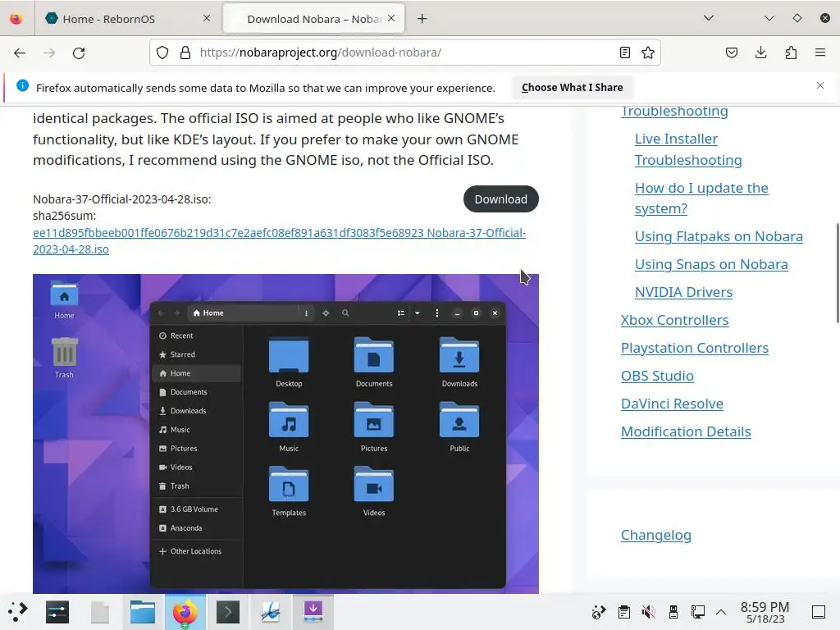Open the purple download installer taskbar icon
Screen dimensions: 840x630
tap(313, 612)
